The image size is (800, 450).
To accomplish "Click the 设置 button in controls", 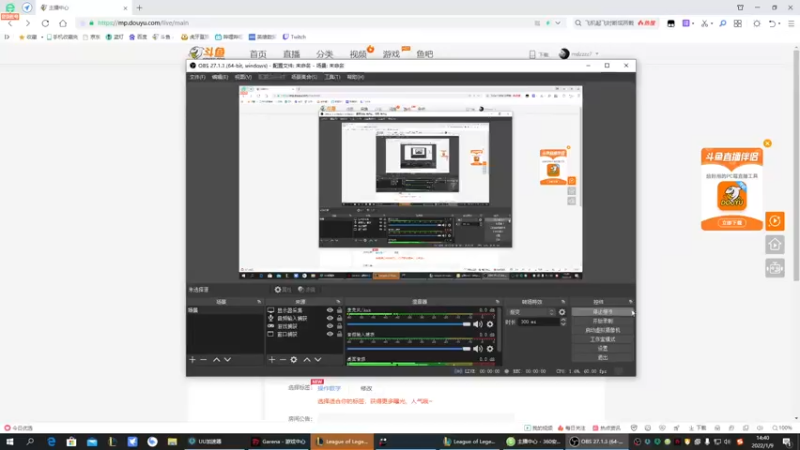I will 603,348.
